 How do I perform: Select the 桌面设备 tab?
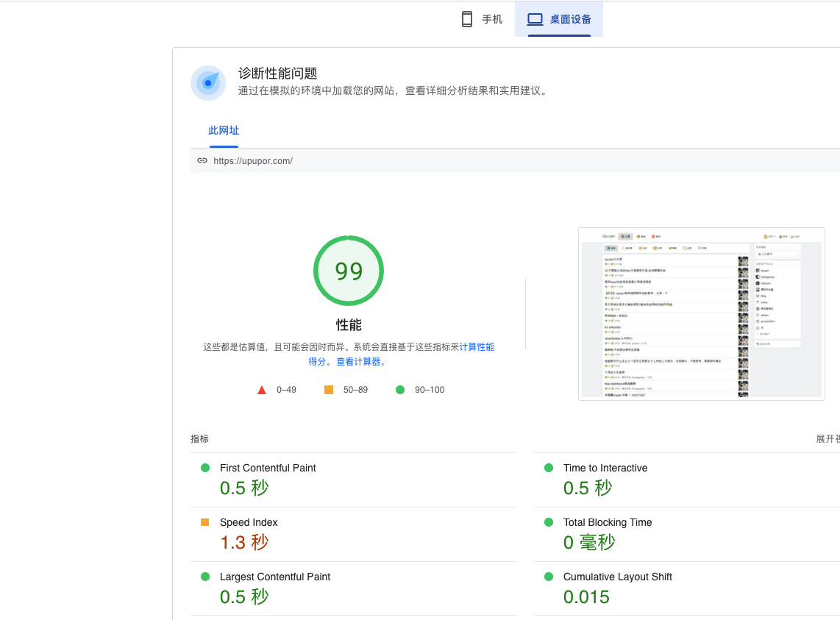(570, 19)
